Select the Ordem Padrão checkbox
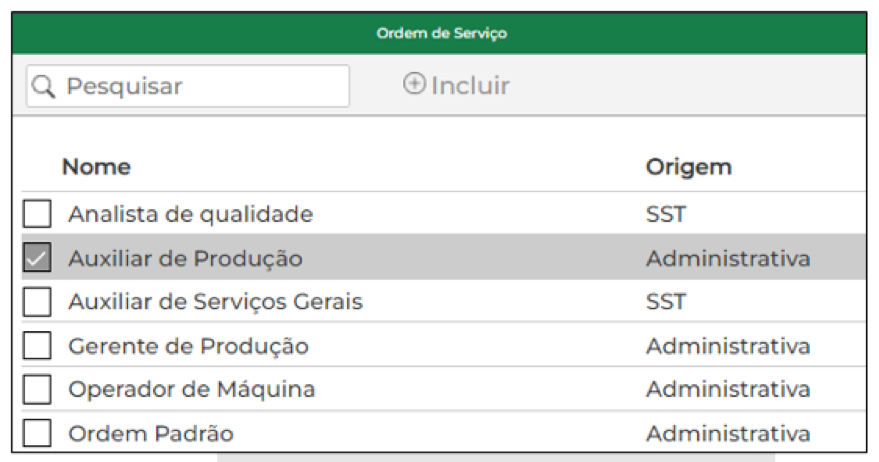Screen dimensions: 879x462 37,433
